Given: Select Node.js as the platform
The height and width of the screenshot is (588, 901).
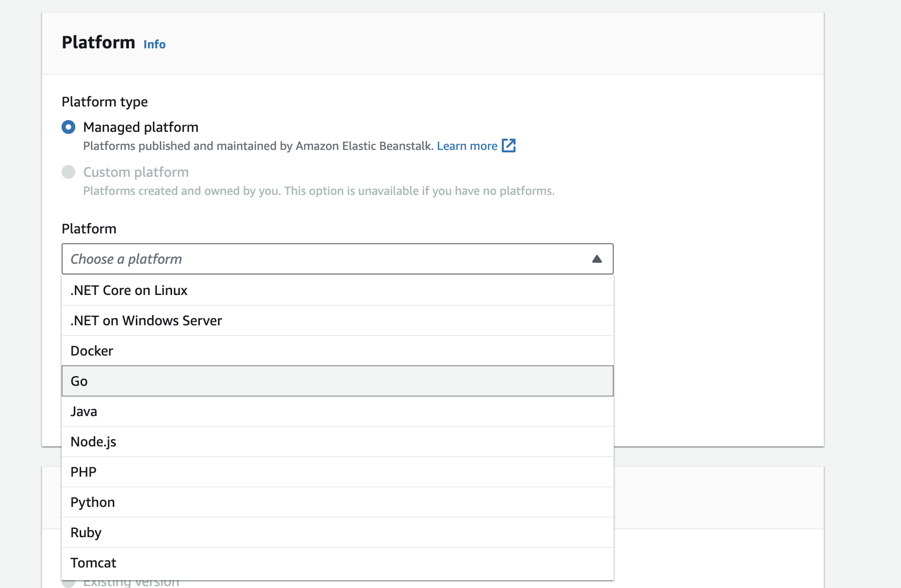Looking at the screenshot, I should click(x=93, y=442).
